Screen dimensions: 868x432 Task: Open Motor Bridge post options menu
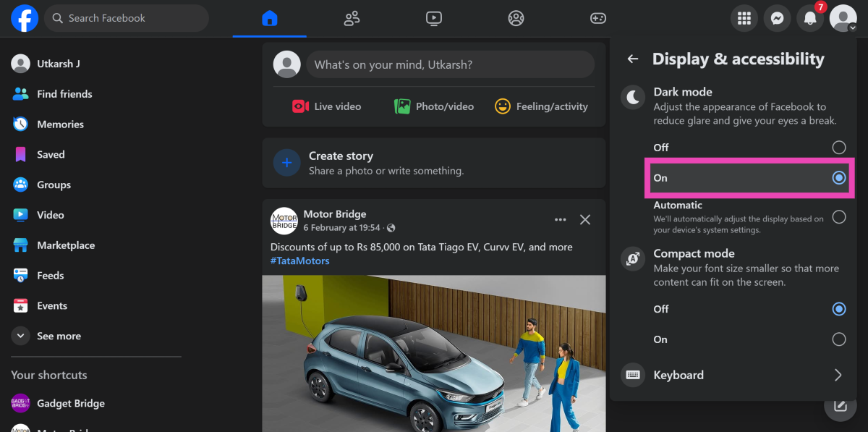point(560,219)
